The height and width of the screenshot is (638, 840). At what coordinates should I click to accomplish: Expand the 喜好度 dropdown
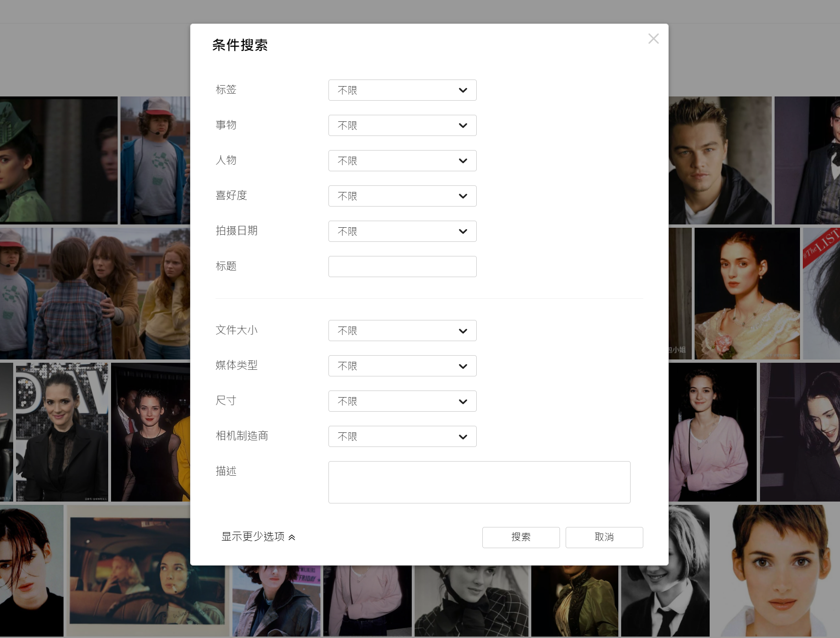pyautogui.click(x=402, y=196)
